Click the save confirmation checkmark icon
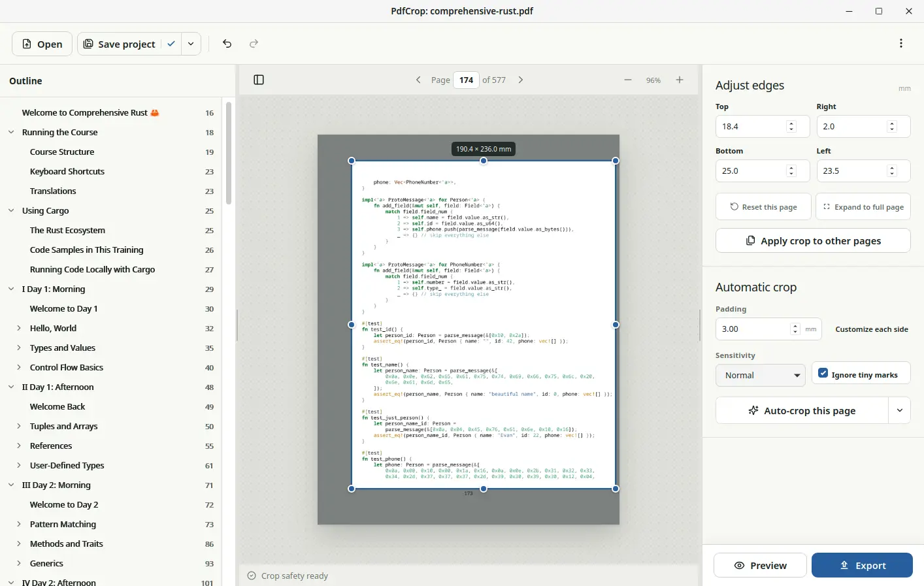Screen dimensions: 924x586 point(171,44)
